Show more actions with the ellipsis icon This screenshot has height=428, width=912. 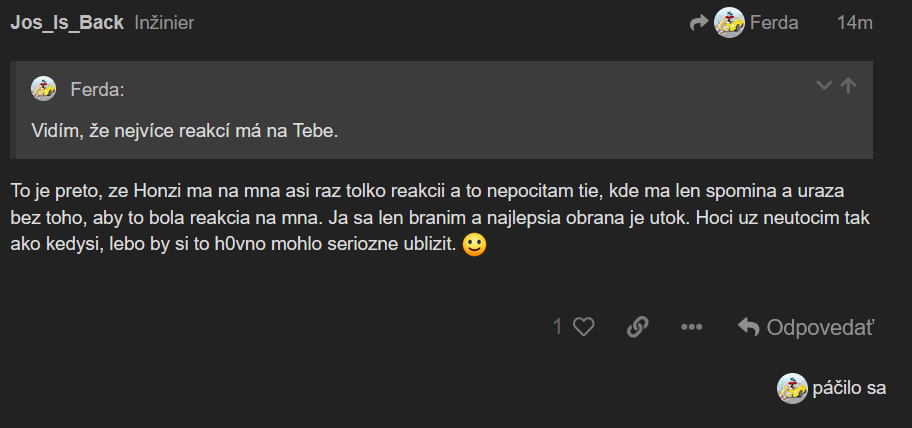pyautogui.click(x=691, y=326)
